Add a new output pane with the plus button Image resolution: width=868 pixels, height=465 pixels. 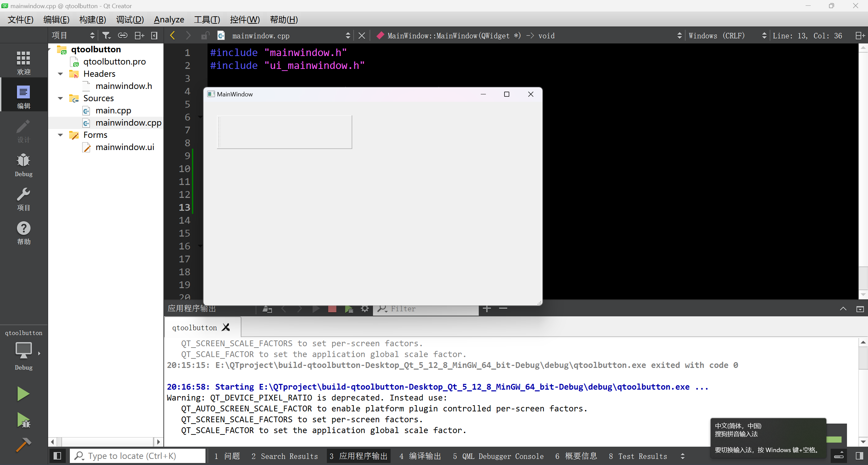pos(486,309)
